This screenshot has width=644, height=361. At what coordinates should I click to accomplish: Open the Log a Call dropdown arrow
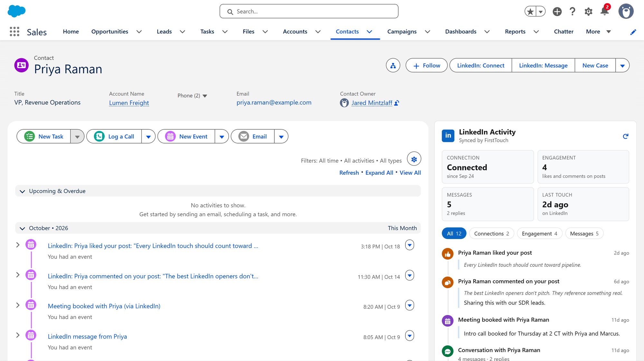coord(148,136)
